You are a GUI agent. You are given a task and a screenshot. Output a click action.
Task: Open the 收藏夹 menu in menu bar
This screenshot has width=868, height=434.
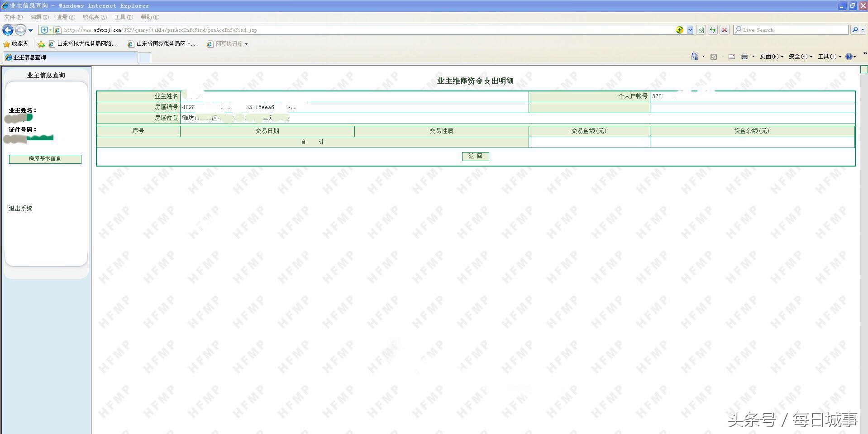95,17
